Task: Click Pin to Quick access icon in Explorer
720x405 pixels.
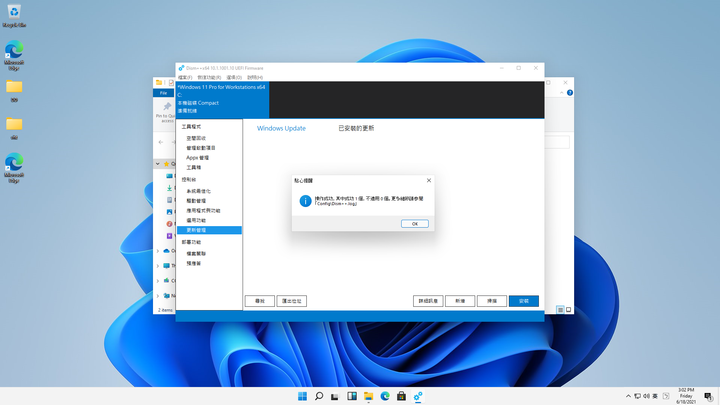Action: pos(166,107)
